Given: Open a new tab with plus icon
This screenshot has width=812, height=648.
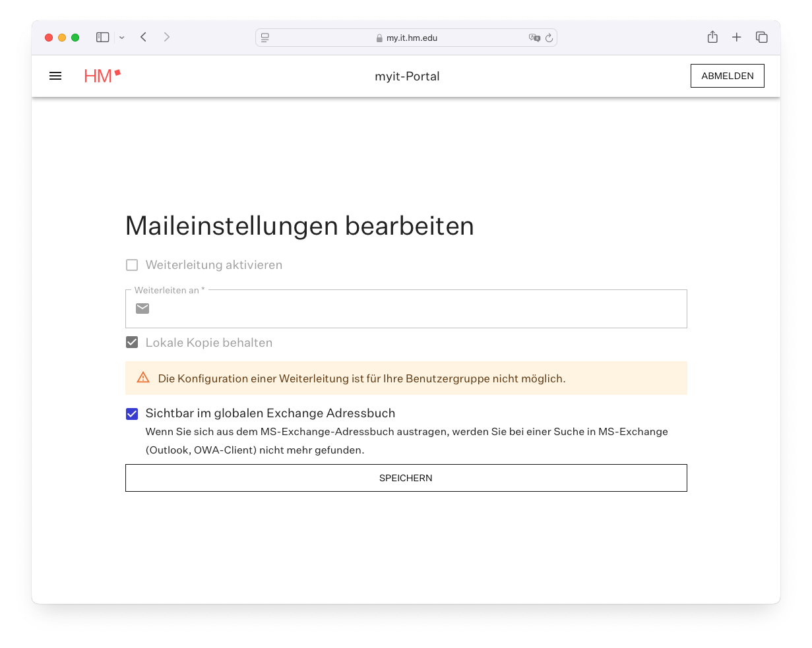Looking at the screenshot, I should (737, 38).
